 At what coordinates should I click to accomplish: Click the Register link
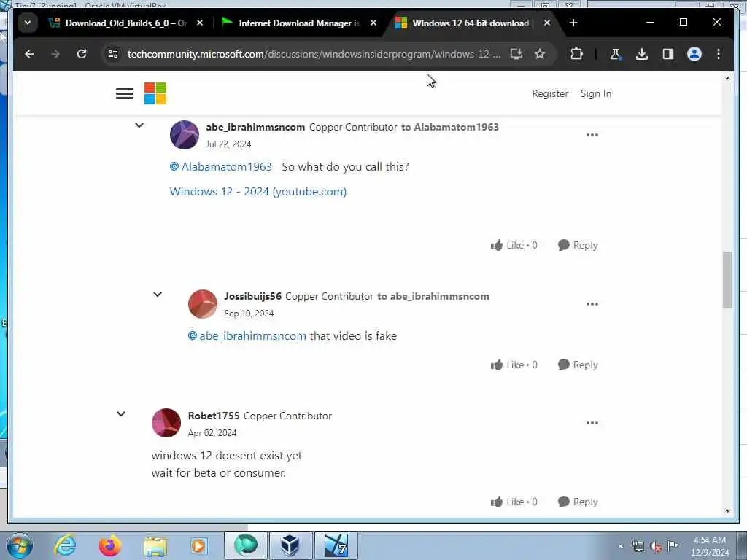coord(550,94)
